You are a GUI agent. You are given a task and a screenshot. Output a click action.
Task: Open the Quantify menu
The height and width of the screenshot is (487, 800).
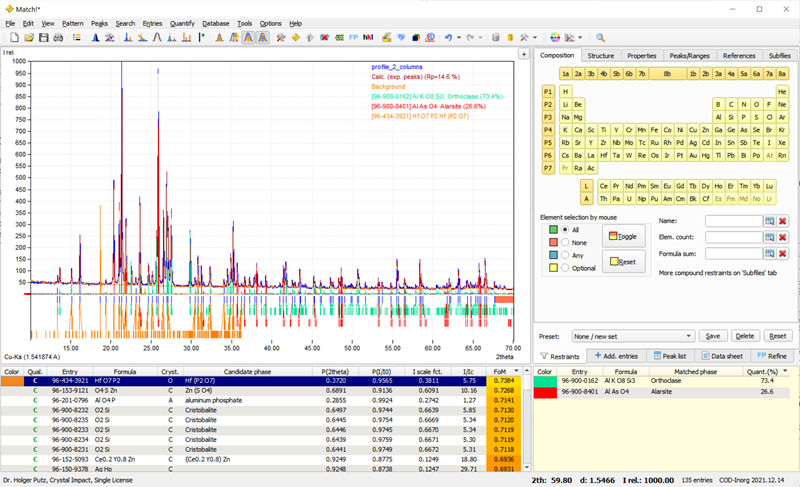click(182, 23)
